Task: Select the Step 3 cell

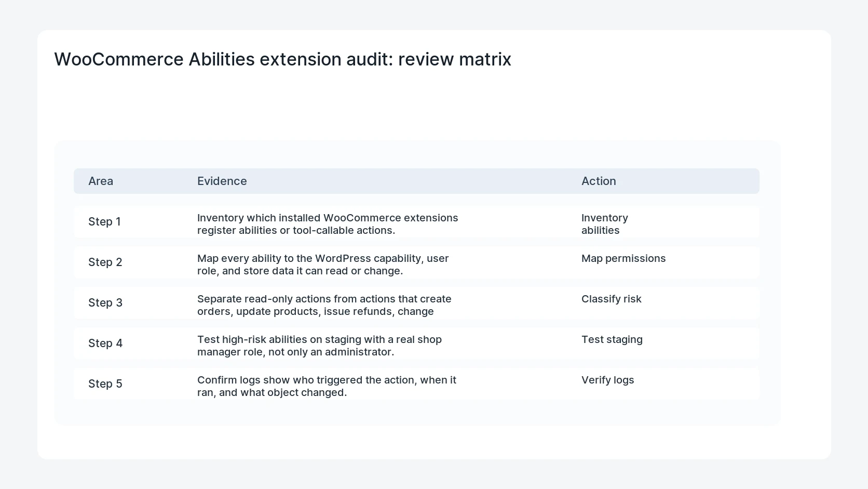Action: (x=105, y=302)
